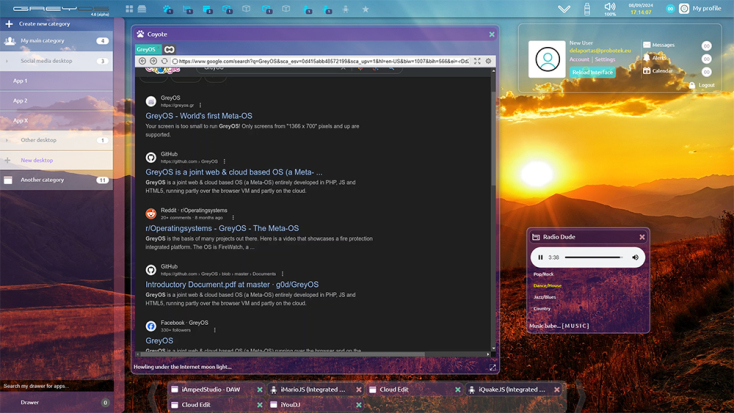Open the GreyOS - World's first Meta-OS link
Screen dimensions: 734x413
[x=199, y=116]
